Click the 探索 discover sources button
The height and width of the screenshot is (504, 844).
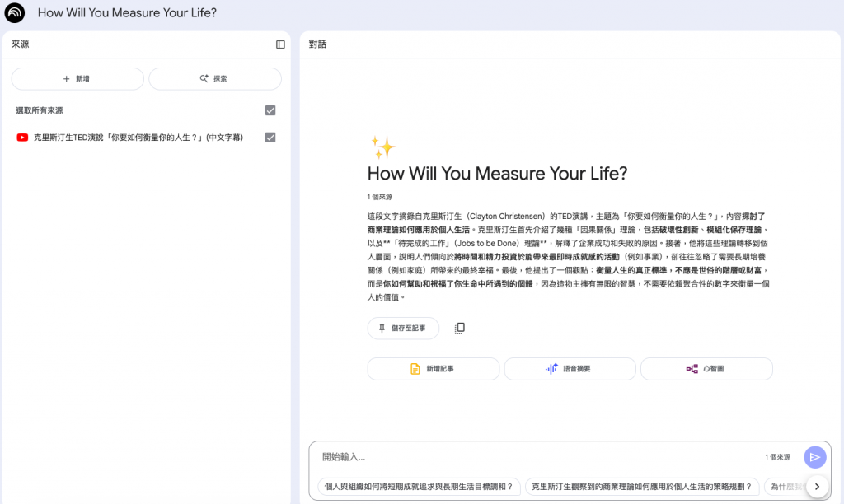pyautogui.click(x=215, y=78)
